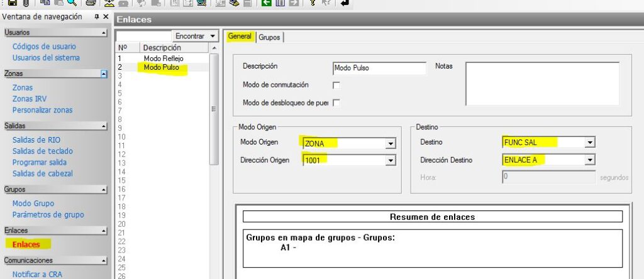Click the printer icon in toolbar
Viewport: 644px width, 279px height.
point(91,3)
